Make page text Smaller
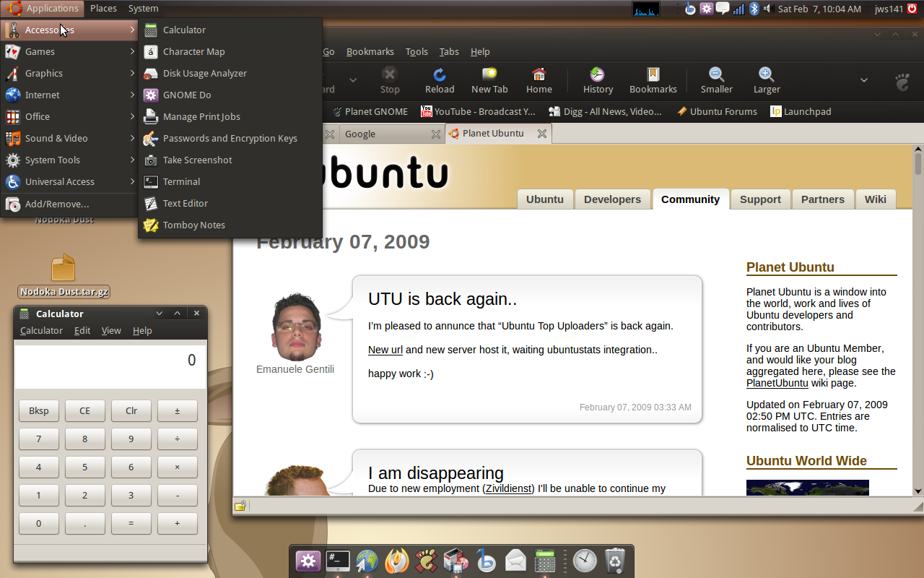924x578 pixels. (x=717, y=80)
